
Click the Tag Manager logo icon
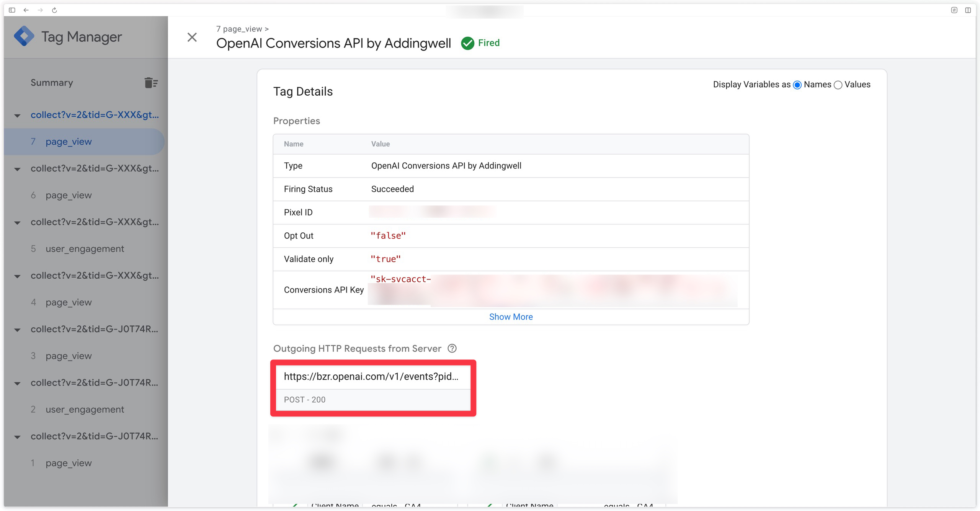point(24,36)
